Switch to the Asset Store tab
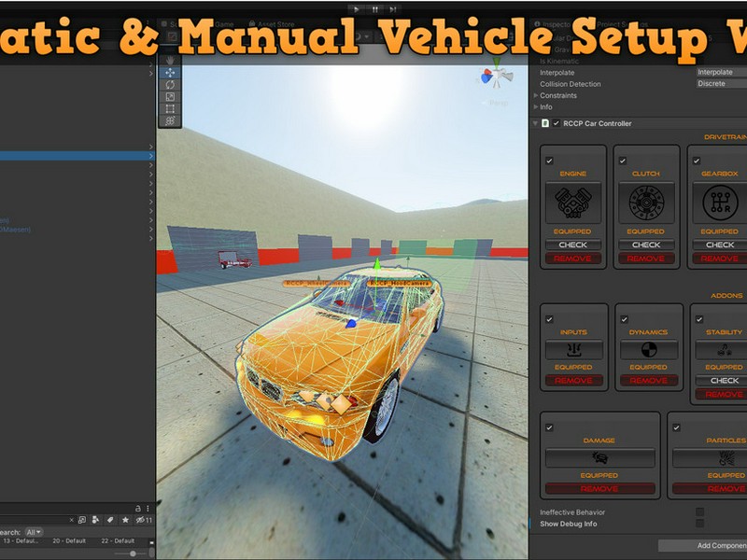The height and width of the screenshot is (560, 747). (272, 24)
